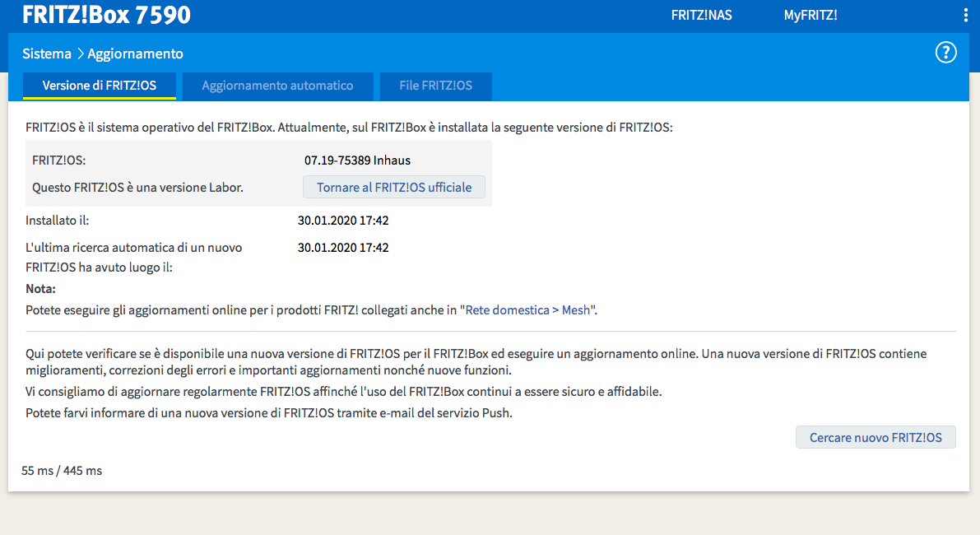
Task: Click the '55 ms / 445 ms' text
Action: point(61,471)
